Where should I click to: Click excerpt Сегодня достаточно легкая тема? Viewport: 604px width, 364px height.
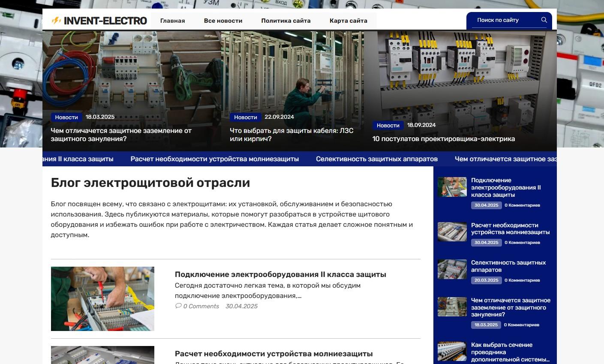coord(267,291)
